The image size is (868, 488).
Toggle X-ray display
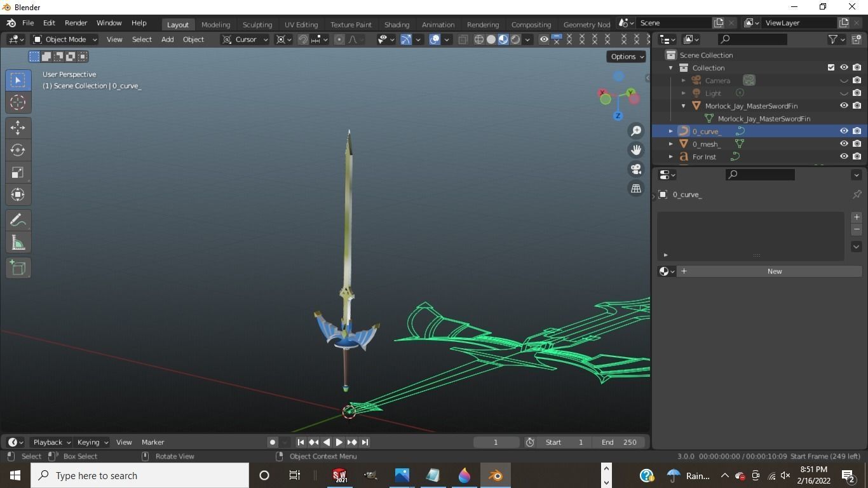tap(463, 39)
